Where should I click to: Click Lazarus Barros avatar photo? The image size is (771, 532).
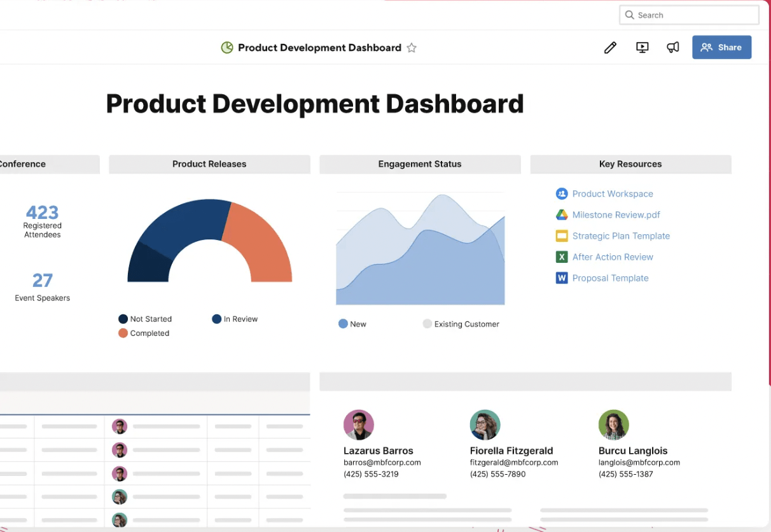click(x=359, y=425)
